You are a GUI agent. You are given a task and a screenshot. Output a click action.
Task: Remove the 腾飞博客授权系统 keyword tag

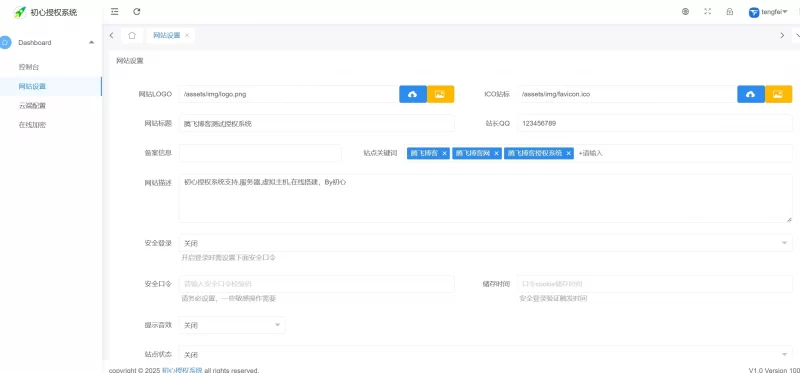point(568,153)
